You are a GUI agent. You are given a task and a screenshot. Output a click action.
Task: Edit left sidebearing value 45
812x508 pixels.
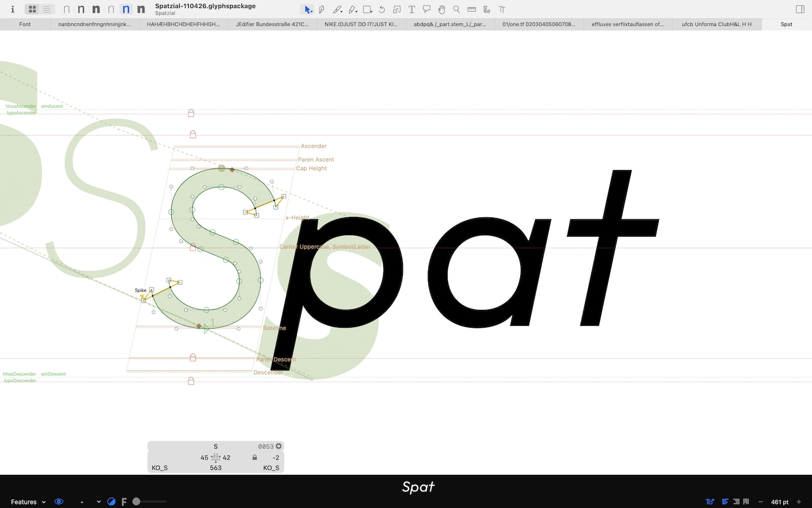[204, 458]
